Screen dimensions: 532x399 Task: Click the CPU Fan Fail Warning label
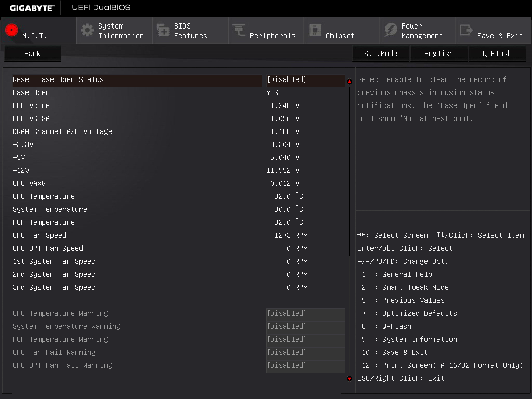(x=54, y=353)
